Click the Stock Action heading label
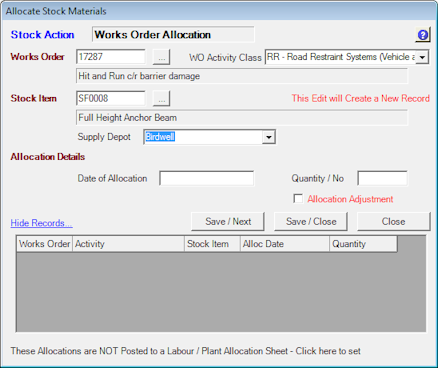 [42, 35]
